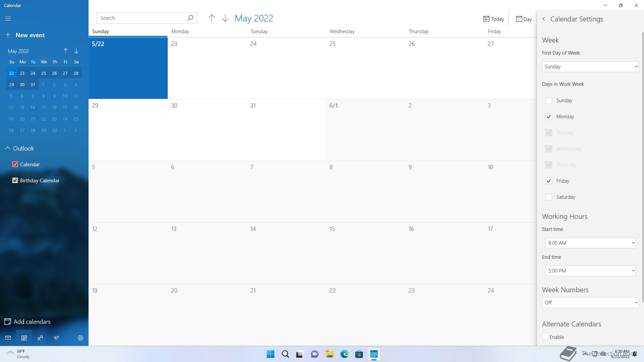Viewport: 644px width, 362px height.
Task: Open Windows Start menu
Action: [270, 354]
